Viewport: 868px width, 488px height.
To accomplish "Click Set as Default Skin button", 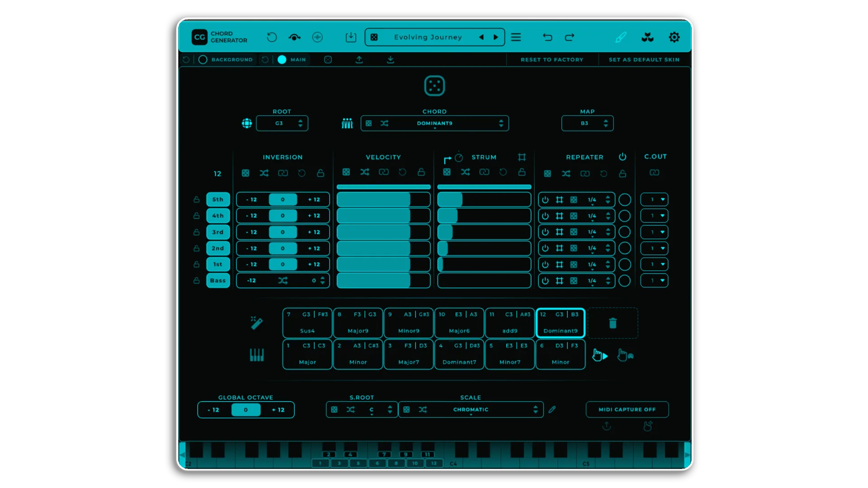I will (x=644, y=60).
